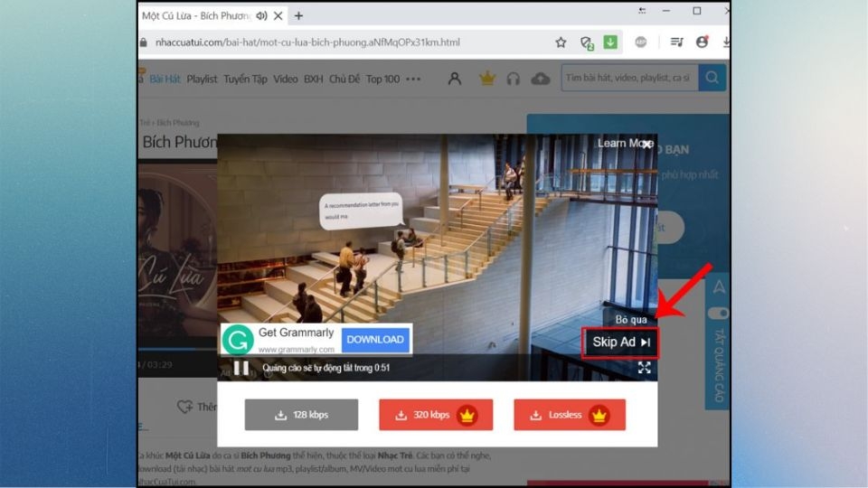Screen dimensions: 868x488
Task: Bookmark this page with the star icon
Action: point(561,42)
